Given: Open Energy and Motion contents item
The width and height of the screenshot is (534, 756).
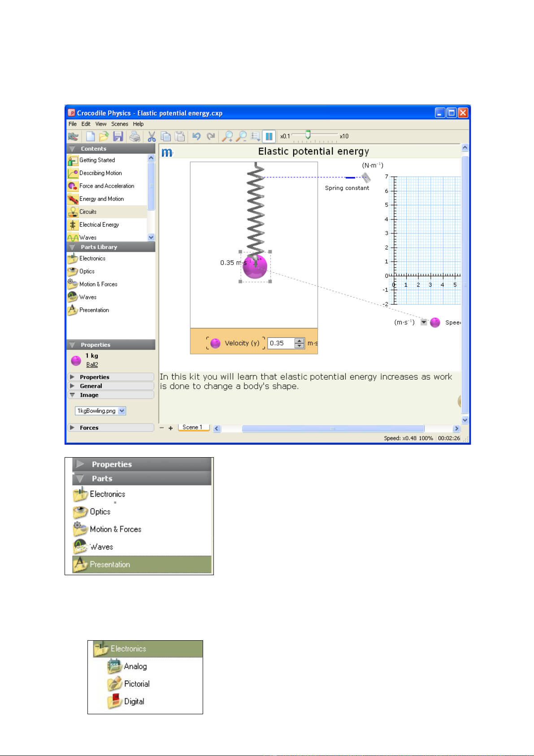Looking at the screenshot, I should click(101, 199).
